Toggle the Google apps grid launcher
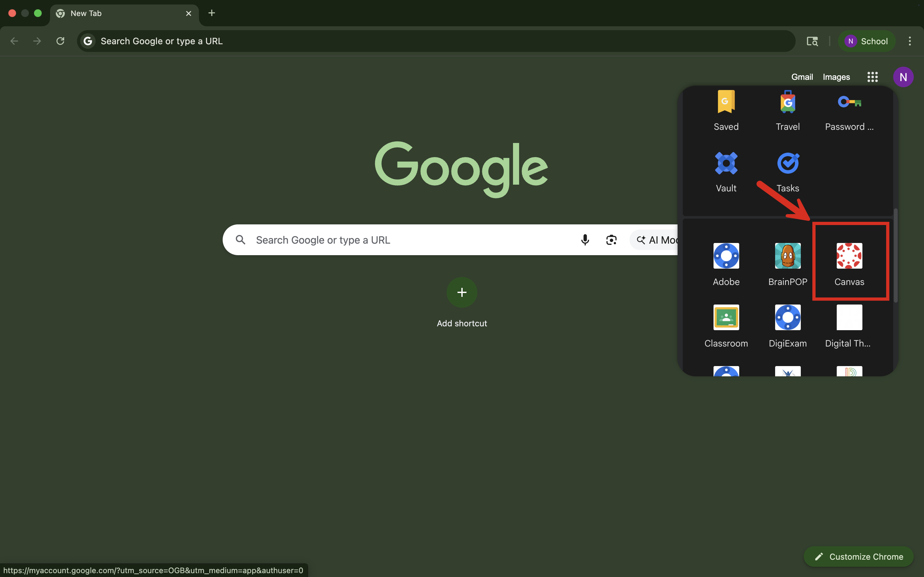This screenshot has height=577, width=924. (x=872, y=77)
